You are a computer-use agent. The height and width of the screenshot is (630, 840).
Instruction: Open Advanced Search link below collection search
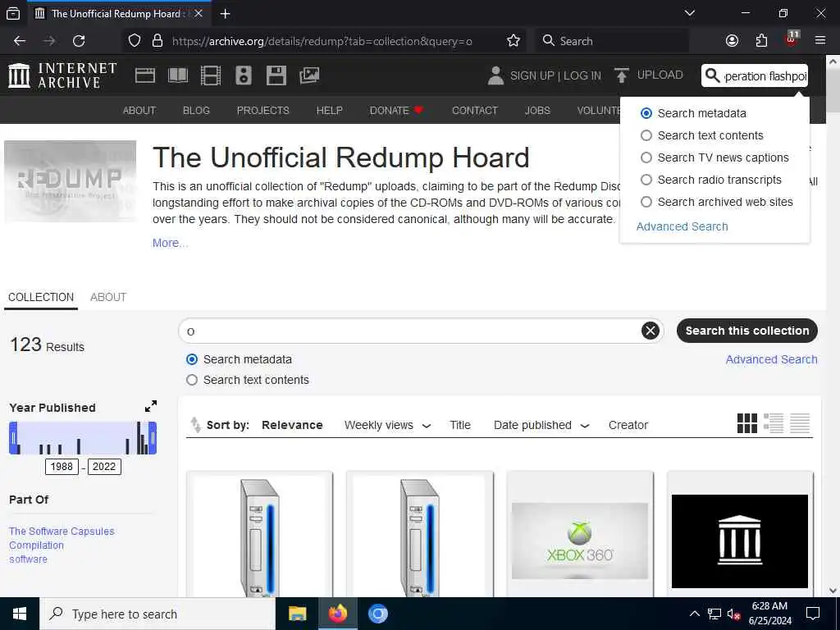[x=771, y=359]
